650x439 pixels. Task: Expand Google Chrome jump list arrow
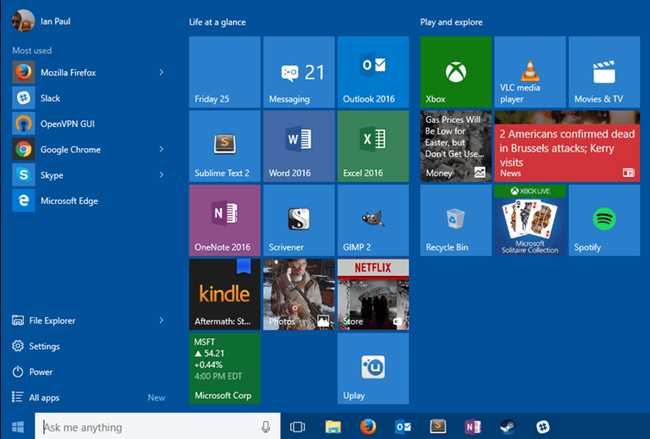[x=161, y=149]
